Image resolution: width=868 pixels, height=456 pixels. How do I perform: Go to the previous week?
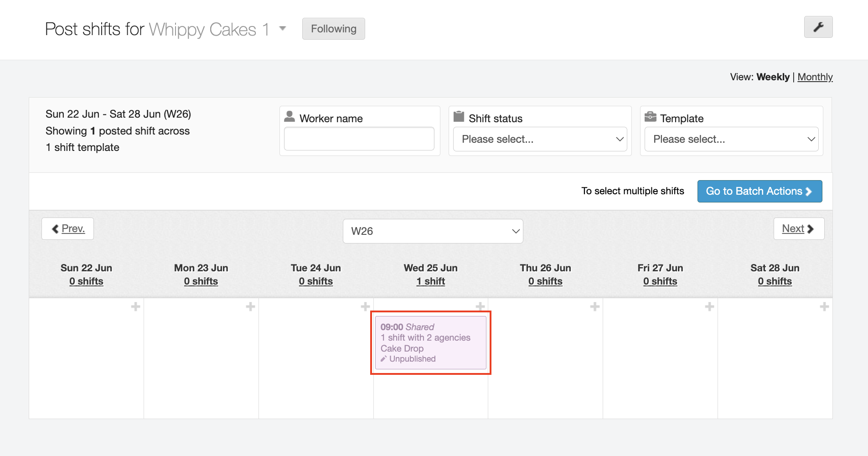click(x=68, y=228)
